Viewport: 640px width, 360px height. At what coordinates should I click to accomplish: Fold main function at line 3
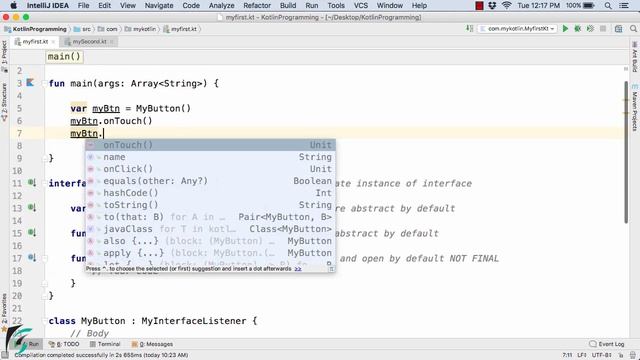44,83
